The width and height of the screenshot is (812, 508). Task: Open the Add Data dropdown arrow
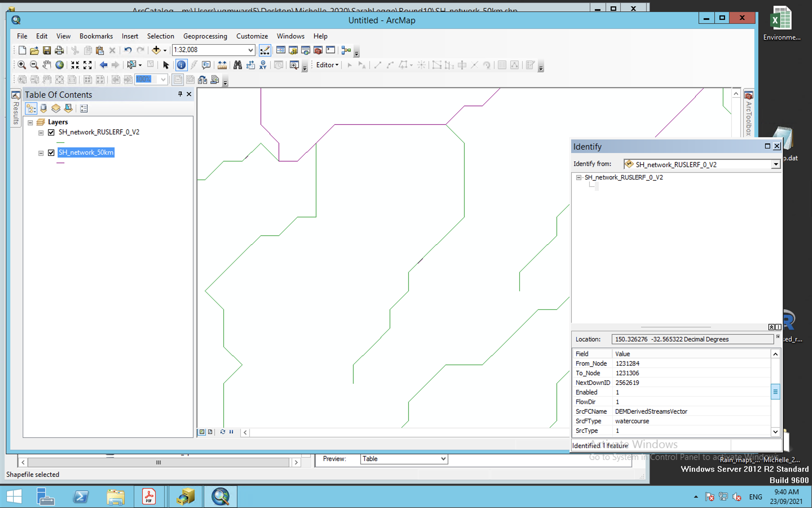click(x=165, y=51)
